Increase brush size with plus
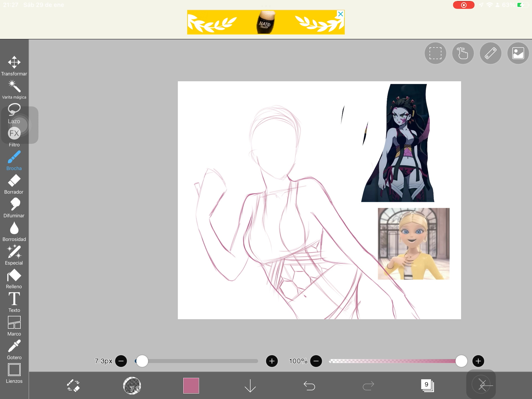Screen dimensions: 532x399 click(272, 361)
